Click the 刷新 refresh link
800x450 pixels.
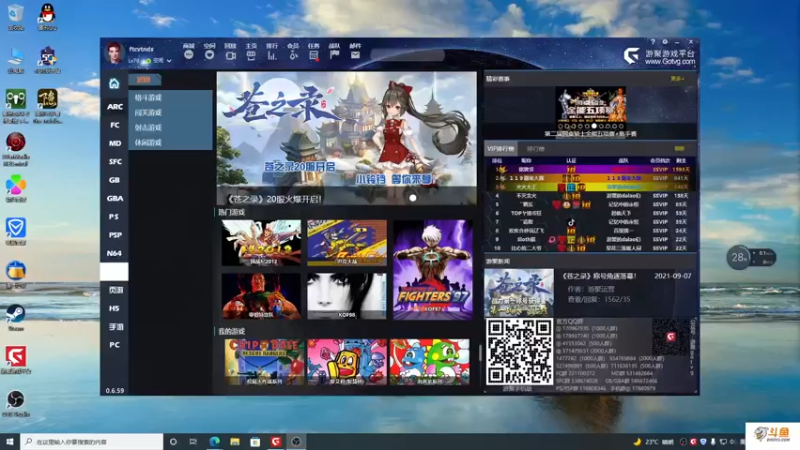coord(679,149)
